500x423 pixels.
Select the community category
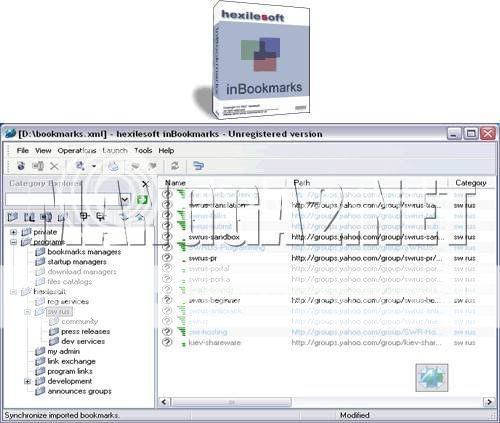[79, 322]
